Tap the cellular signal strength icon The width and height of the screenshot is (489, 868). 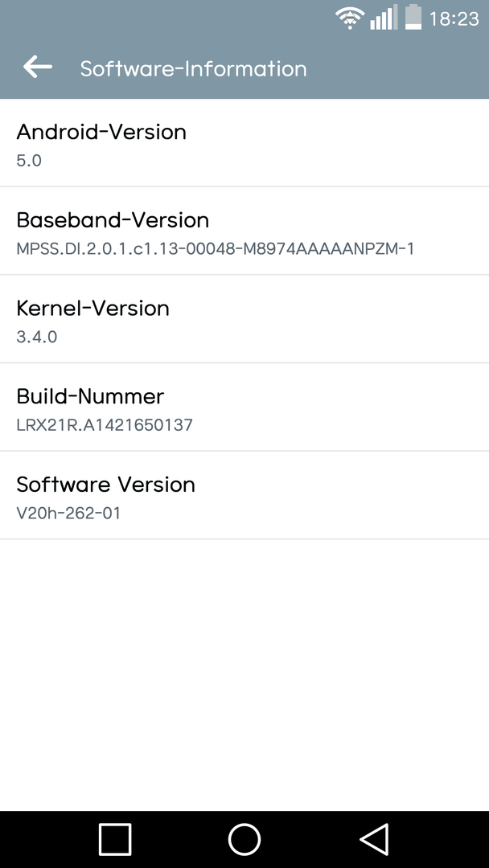point(384,18)
